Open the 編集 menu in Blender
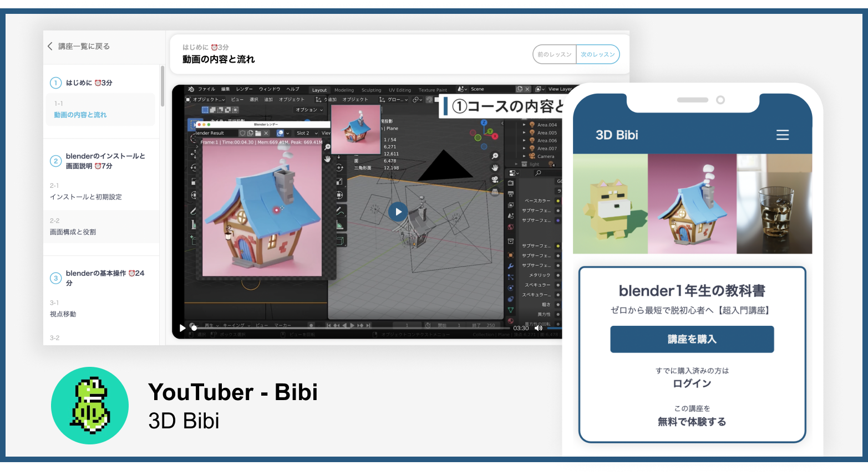 click(225, 89)
